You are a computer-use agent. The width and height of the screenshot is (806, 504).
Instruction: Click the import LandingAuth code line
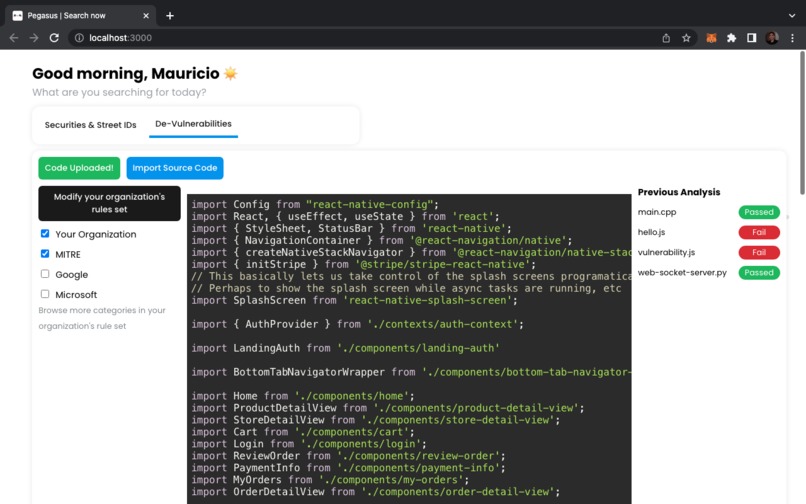(x=345, y=348)
